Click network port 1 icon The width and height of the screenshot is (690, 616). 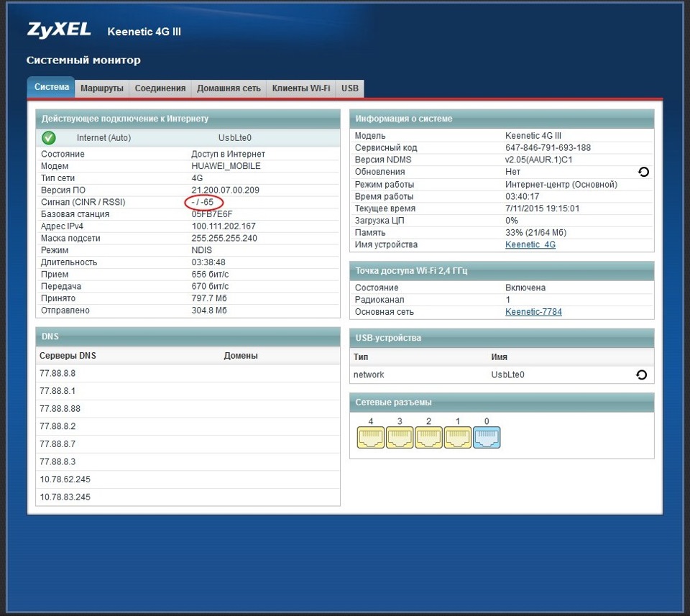458,437
